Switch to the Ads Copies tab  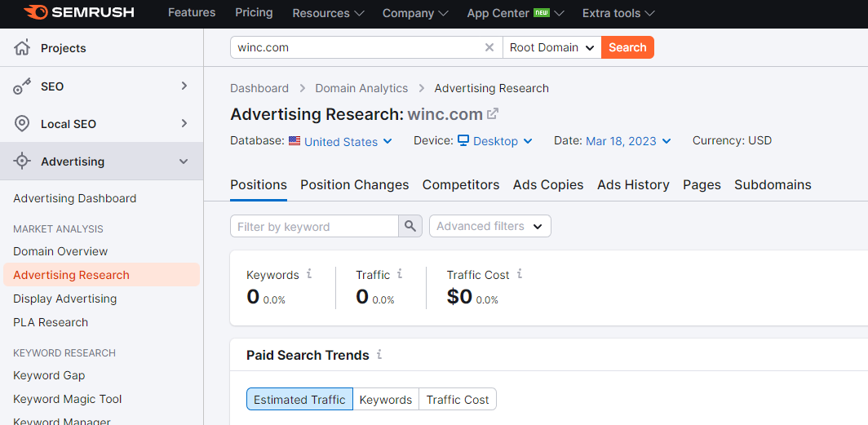click(x=548, y=185)
